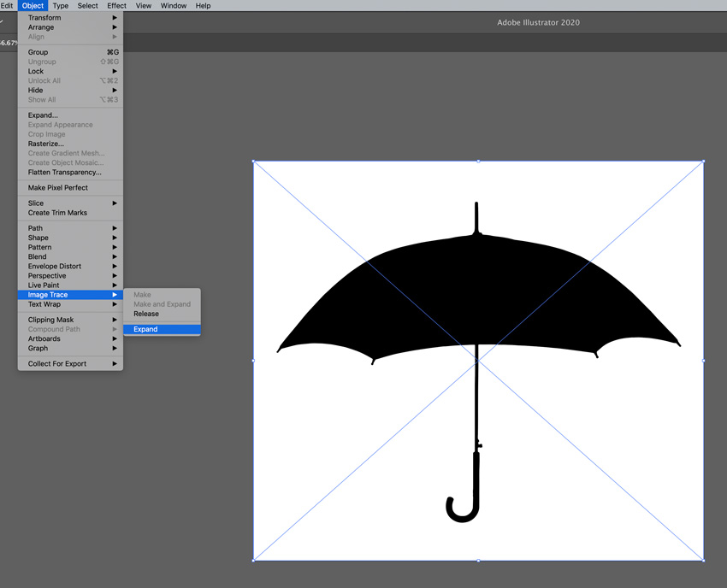The width and height of the screenshot is (727, 588).
Task: Click Make Pixel Perfect
Action: click(x=58, y=187)
